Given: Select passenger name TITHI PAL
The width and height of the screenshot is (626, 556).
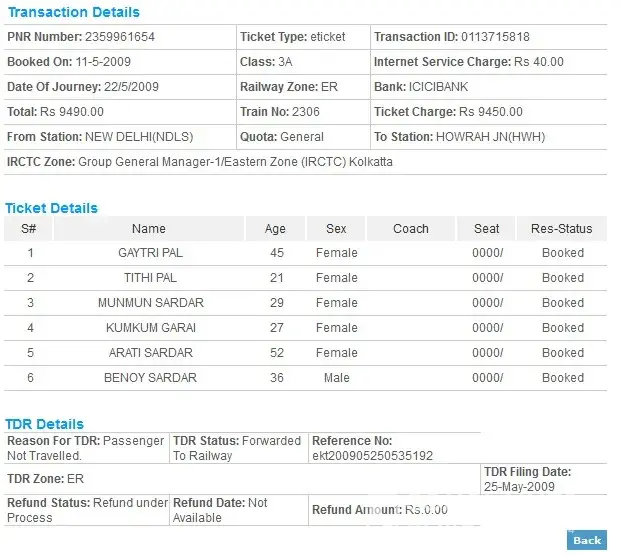Looking at the screenshot, I should [149, 278].
